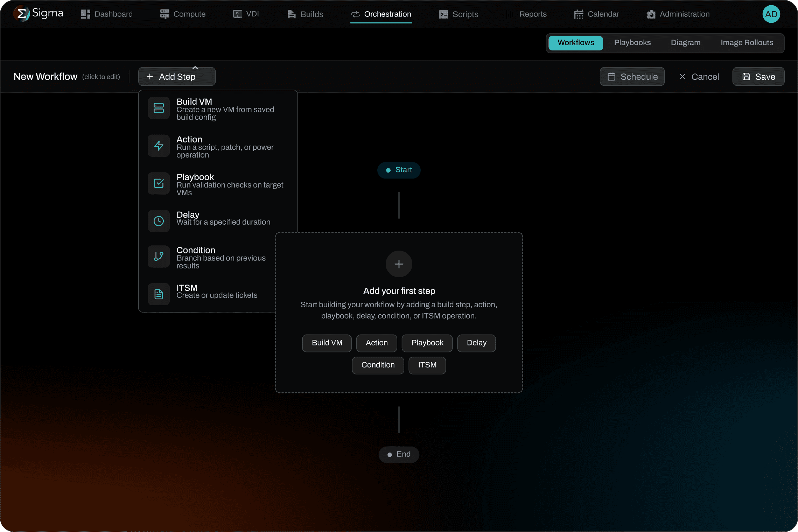Open the AD user avatar menu

point(771,14)
